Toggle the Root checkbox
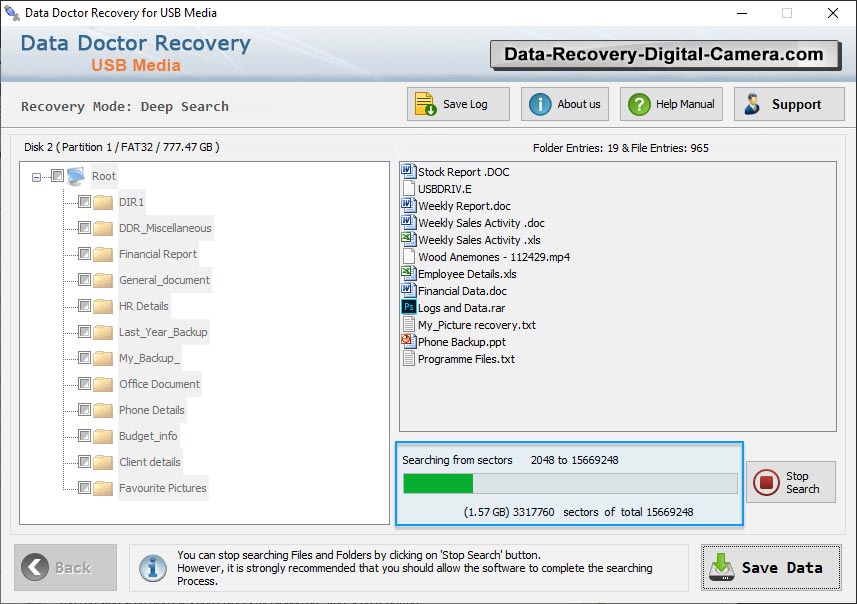This screenshot has height=604, width=857. tap(57, 175)
